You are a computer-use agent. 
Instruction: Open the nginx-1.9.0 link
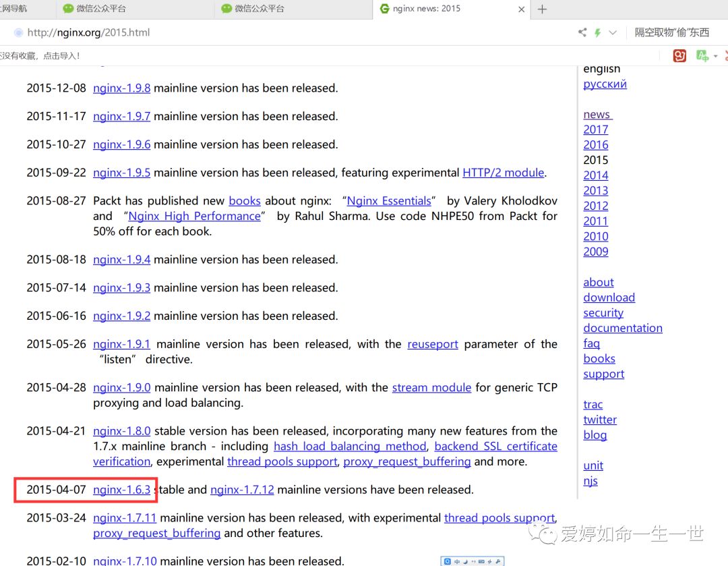(x=121, y=387)
